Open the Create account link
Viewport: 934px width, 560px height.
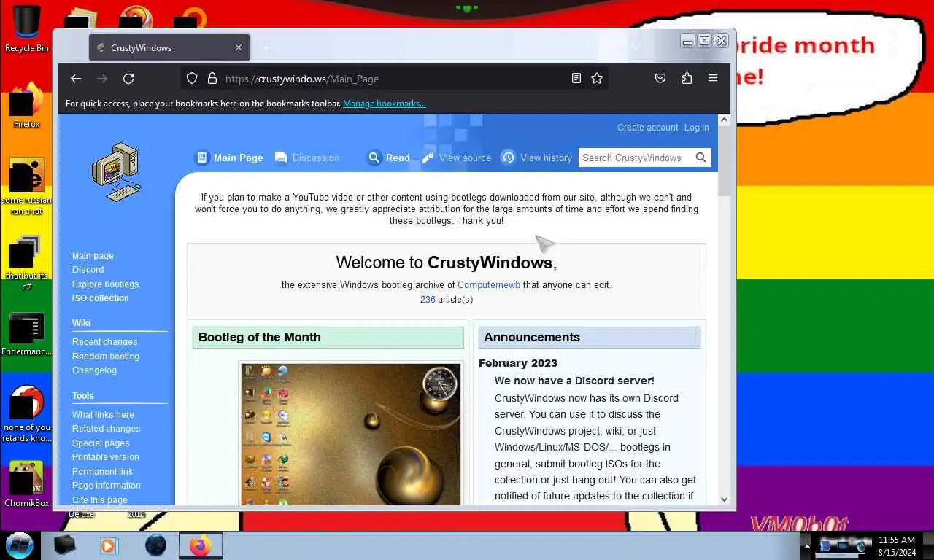[647, 128]
